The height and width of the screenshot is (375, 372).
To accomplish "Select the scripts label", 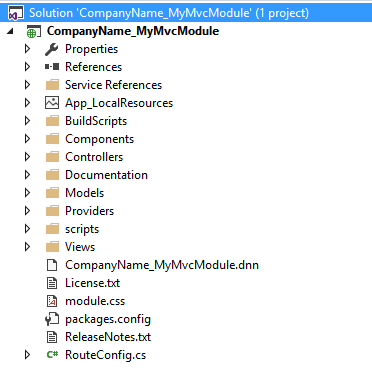I will (82, 229).
